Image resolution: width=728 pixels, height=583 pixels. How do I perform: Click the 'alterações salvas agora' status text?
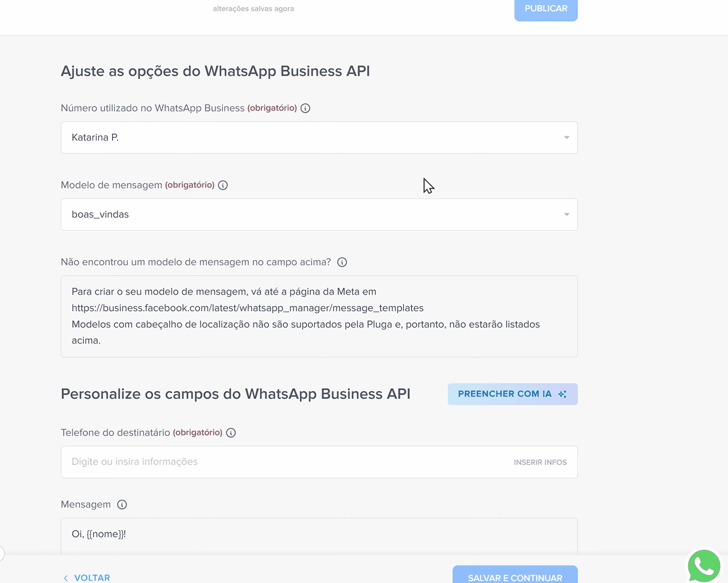(253, 9)
